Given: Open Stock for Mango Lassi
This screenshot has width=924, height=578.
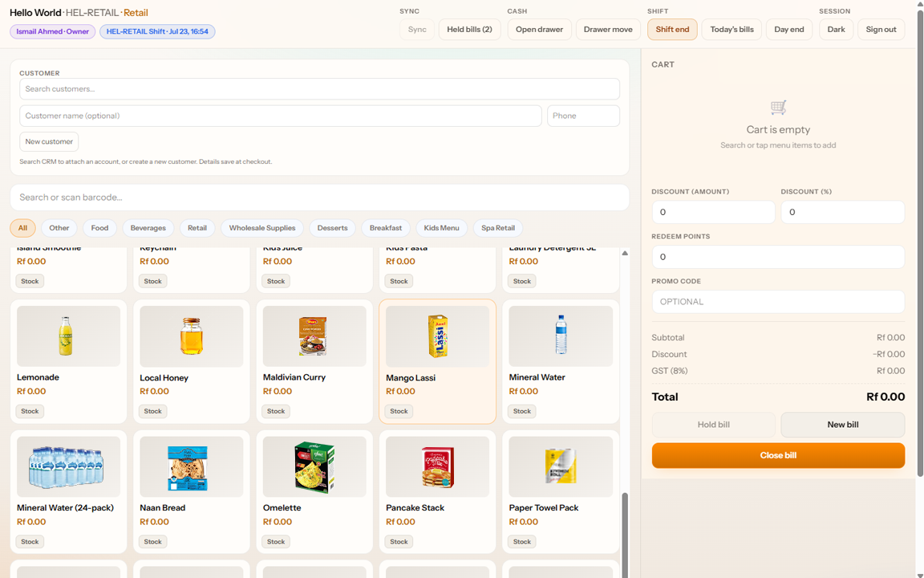Looking at the screenshot, I should point(399,411).
